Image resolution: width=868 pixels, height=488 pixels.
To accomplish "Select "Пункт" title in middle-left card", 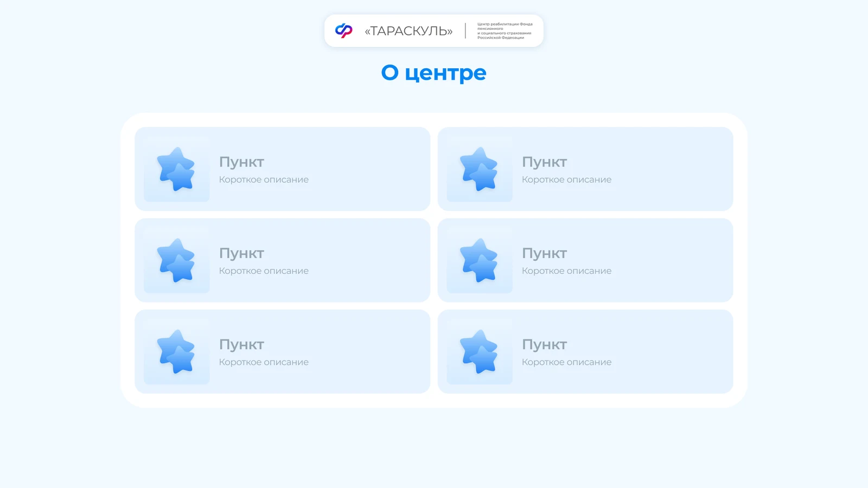I will [x=241, y=253].
